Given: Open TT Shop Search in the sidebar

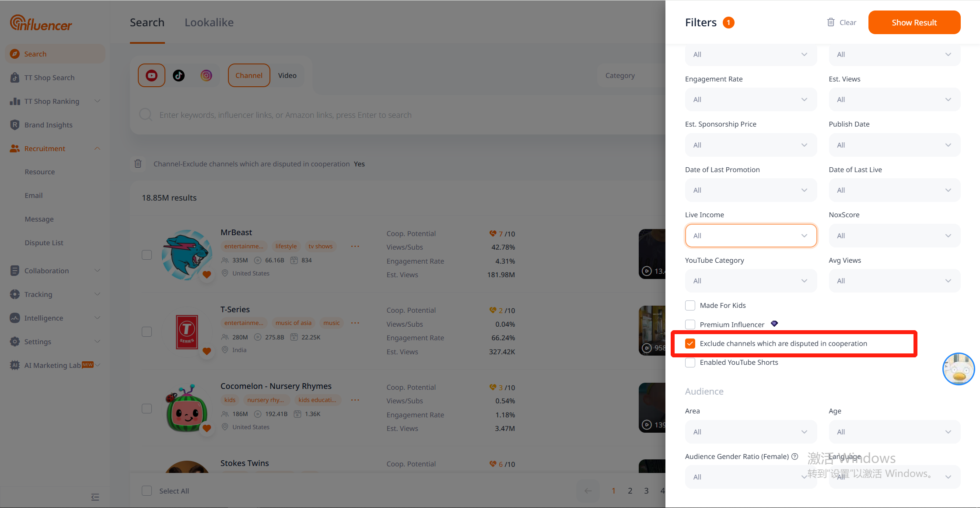Looking at the screenshot, I should pyautogui.click(x=49, y=78).
